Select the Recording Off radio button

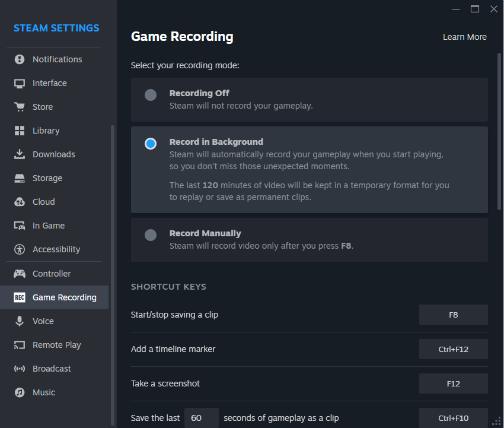pyautogui.click(x=151, y=95)
